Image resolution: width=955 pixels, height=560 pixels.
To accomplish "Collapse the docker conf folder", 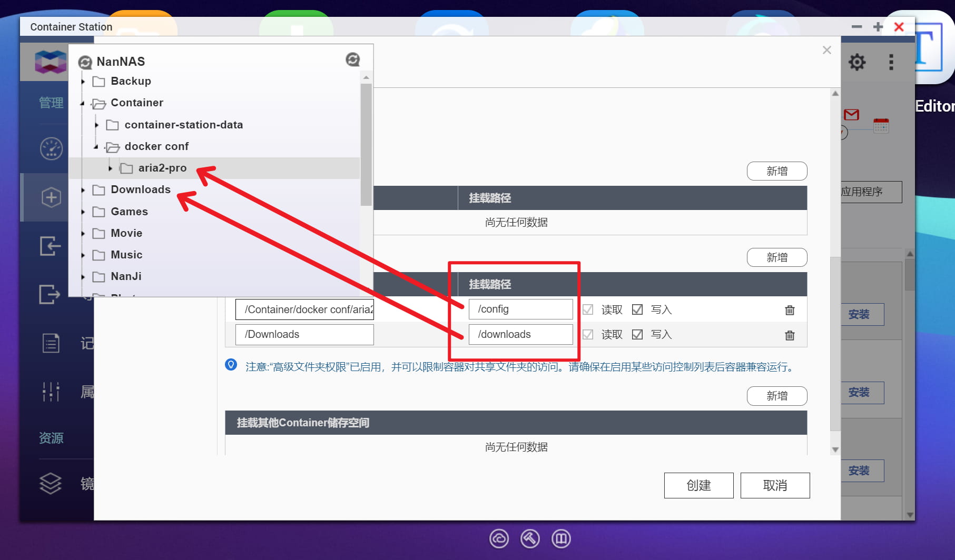I will tap(96, 146).
